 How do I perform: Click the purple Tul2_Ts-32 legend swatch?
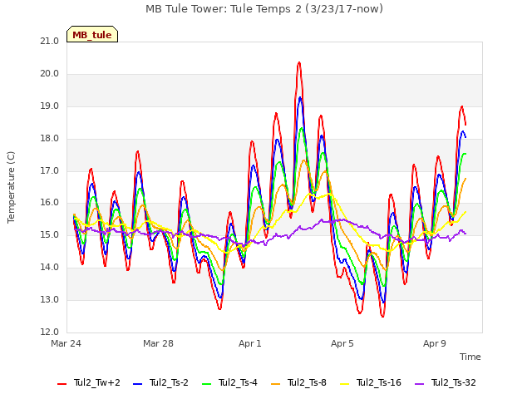[x=420, y=384]
